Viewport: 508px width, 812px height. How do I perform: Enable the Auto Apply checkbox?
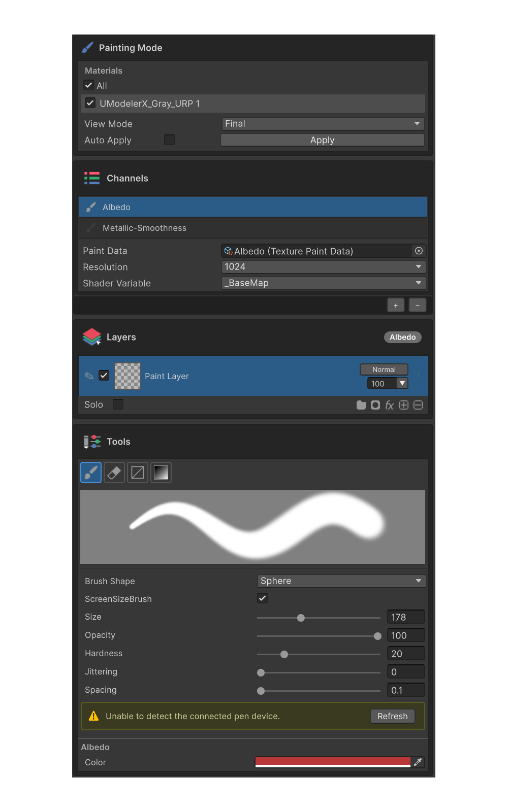click(x=170, y=140)
